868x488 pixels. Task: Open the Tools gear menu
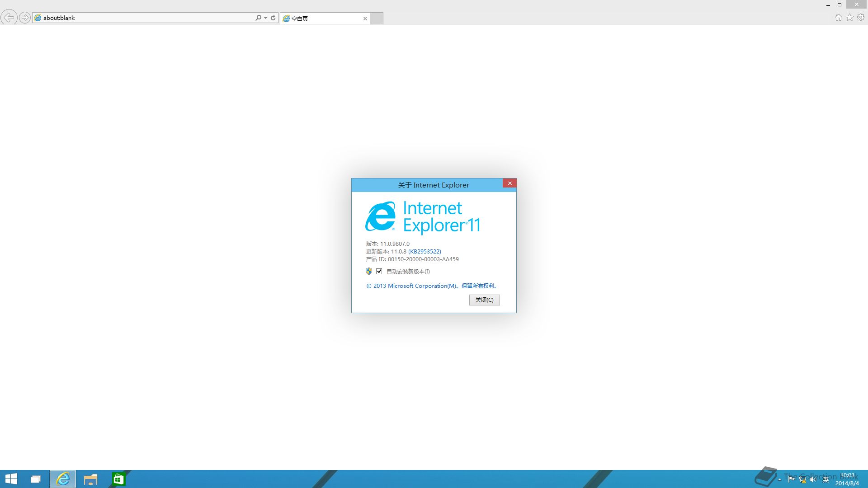tap(861, 17)
